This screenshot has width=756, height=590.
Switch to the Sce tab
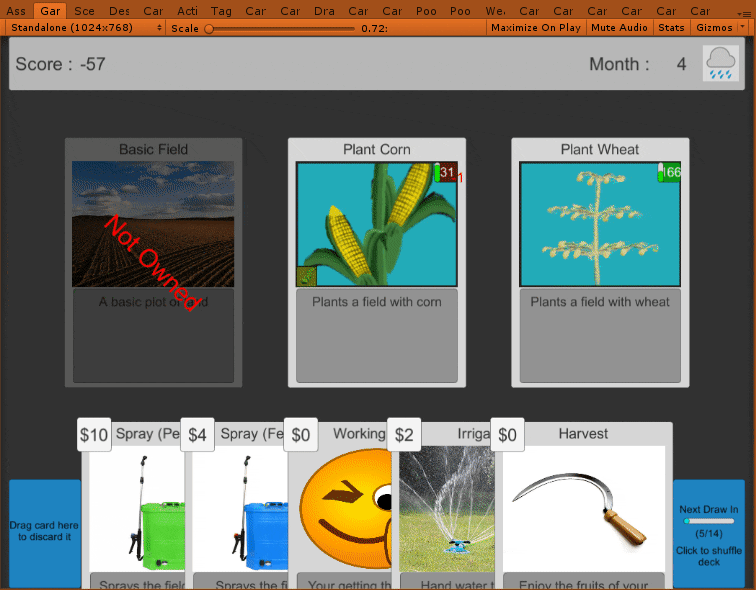(x=84, y=11)
